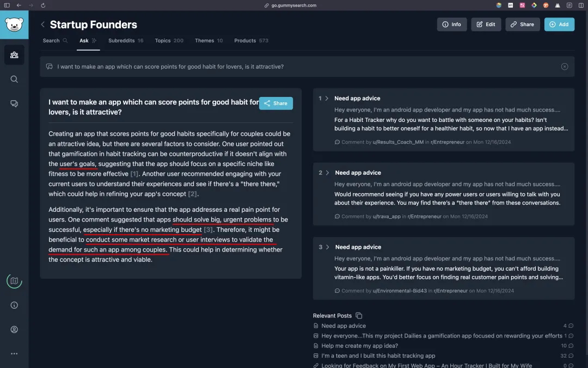
Task: Go back using the arrow beside Startup Founders
Action: coord(43,24)
